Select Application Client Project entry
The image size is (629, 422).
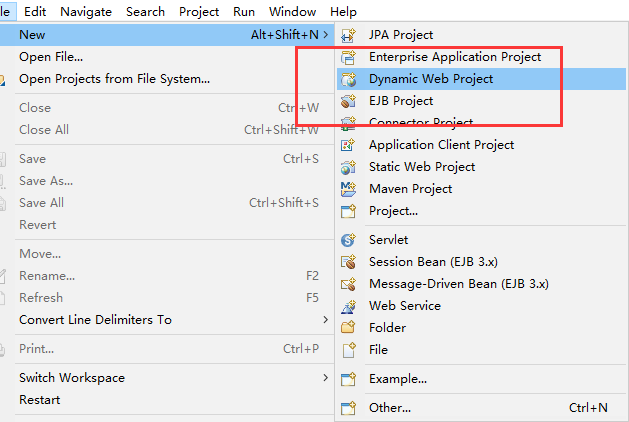click(441, 145)
